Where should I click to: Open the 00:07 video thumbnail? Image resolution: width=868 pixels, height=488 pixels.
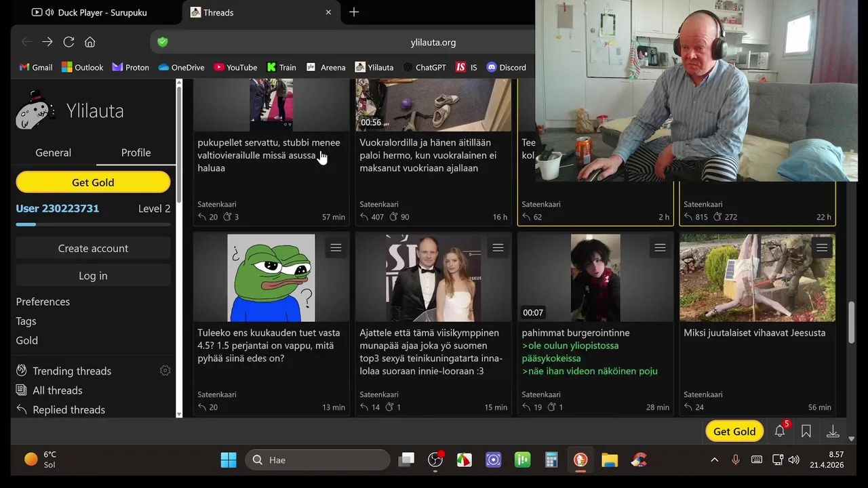click(595, 278)
